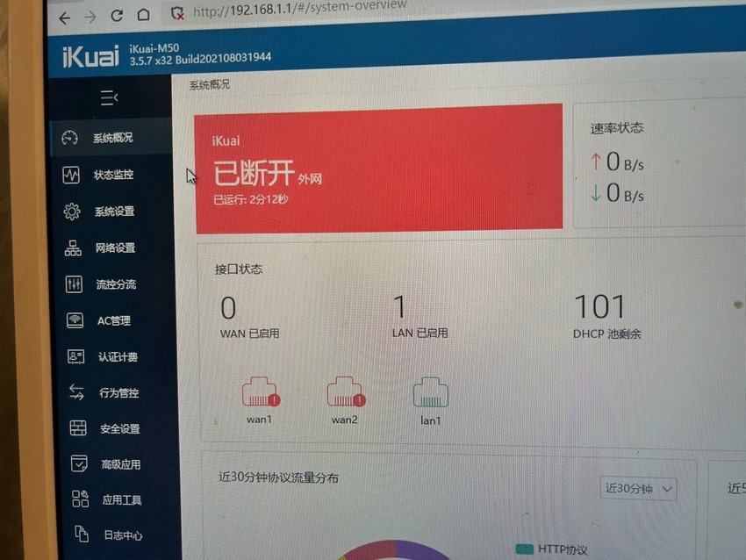Open the browser home page
Screen dimensions: 746x560
click(x=143, y=15)
